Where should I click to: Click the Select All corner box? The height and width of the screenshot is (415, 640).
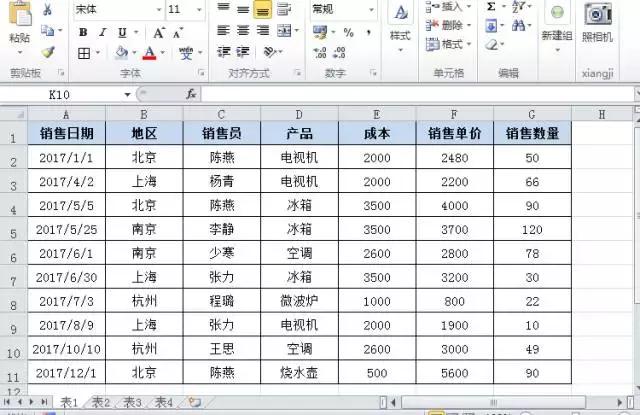(x=14, y=114)
